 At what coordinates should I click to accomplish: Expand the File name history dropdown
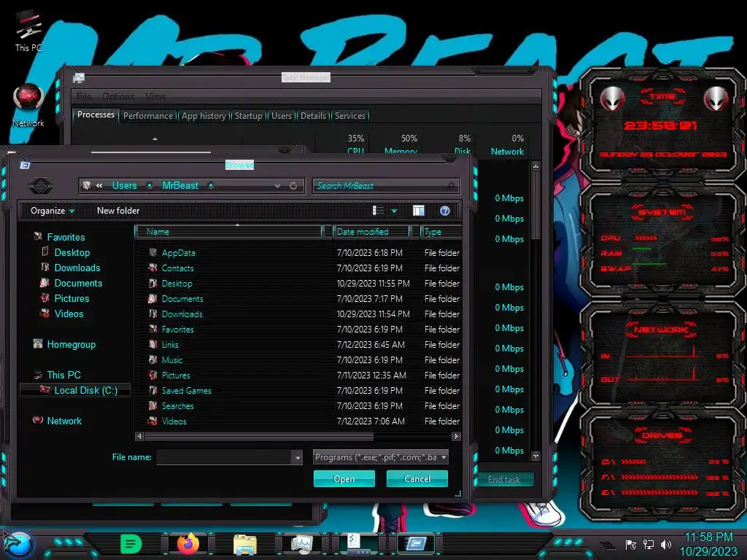click(x=298, y=458)
